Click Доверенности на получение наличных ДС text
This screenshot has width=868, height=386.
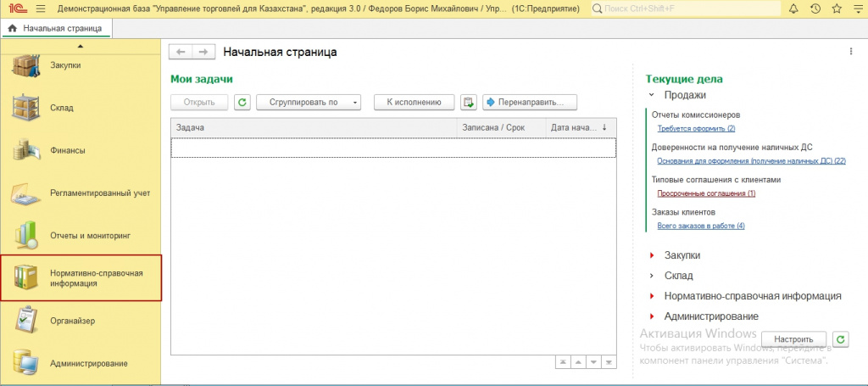pos(732,148)
